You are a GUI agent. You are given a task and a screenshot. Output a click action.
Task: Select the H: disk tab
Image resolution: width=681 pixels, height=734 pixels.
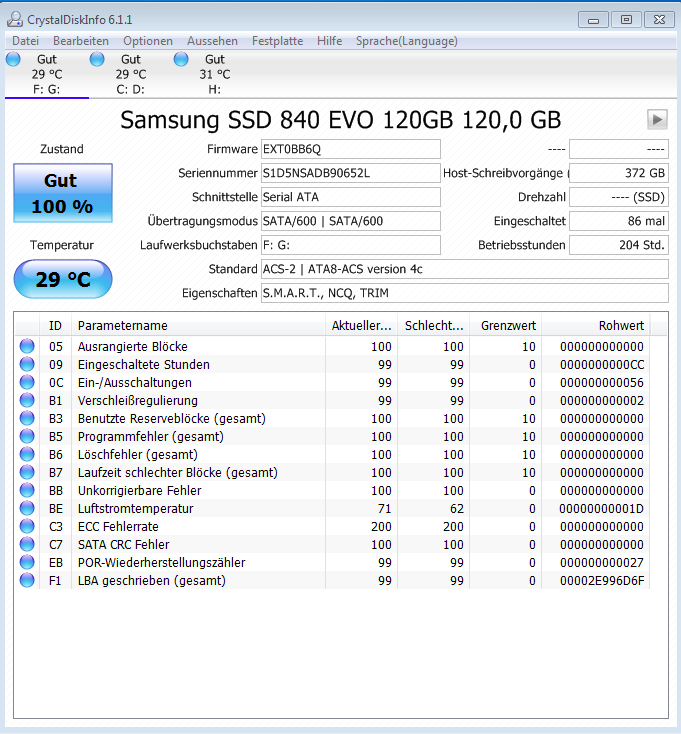215,74
